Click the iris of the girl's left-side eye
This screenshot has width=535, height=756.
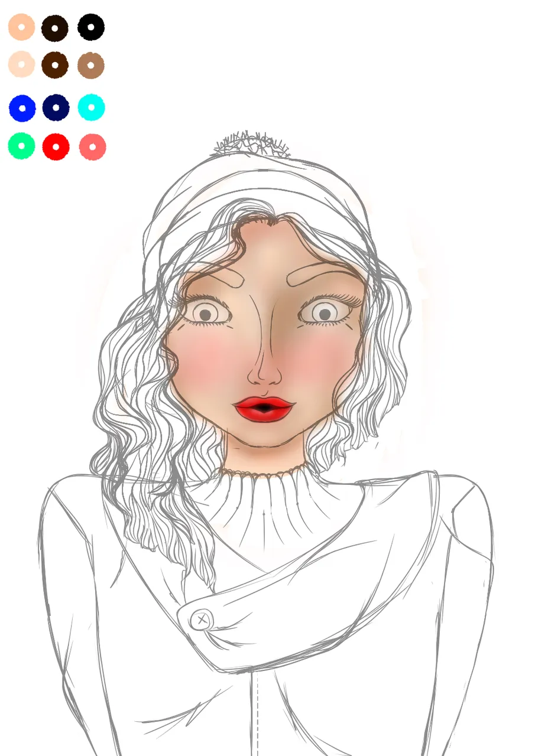point(205,314)
